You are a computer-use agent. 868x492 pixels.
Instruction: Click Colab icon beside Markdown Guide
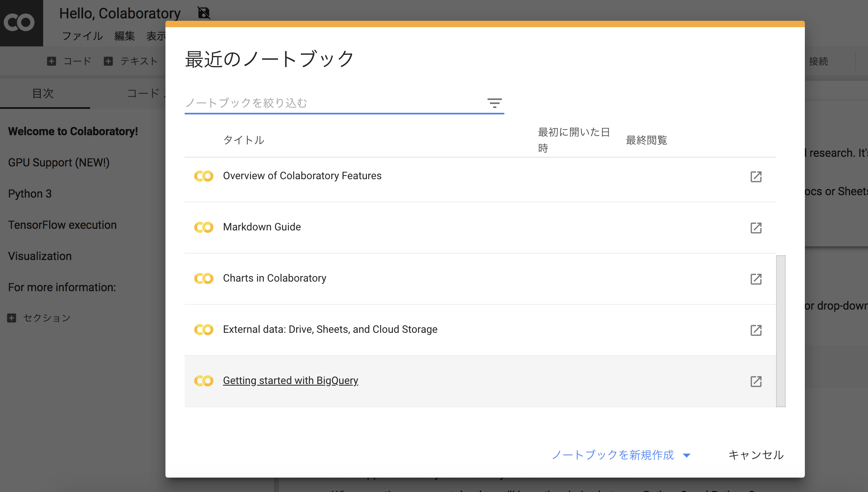204,227
